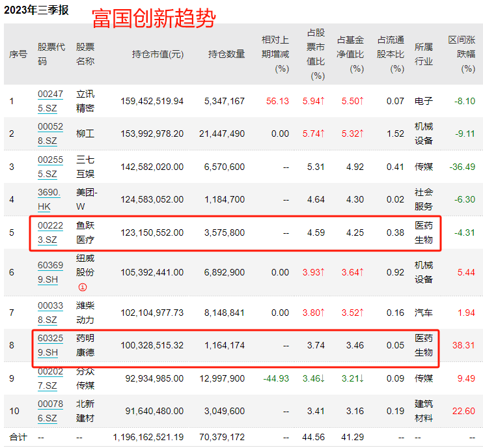Viewport: 483px width, 448px height.
Task: Click the 建筑材料 industry cell
Action: click(x=424, y=411)
